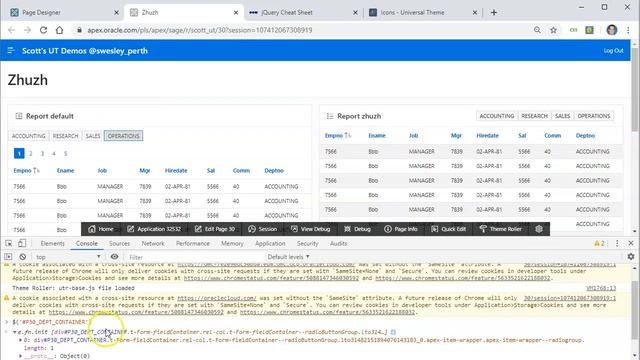Viewport: 640px width, 360px height.
Task: Close the jQuery Cheat Sheet tab
Action: tap(356, 13)
